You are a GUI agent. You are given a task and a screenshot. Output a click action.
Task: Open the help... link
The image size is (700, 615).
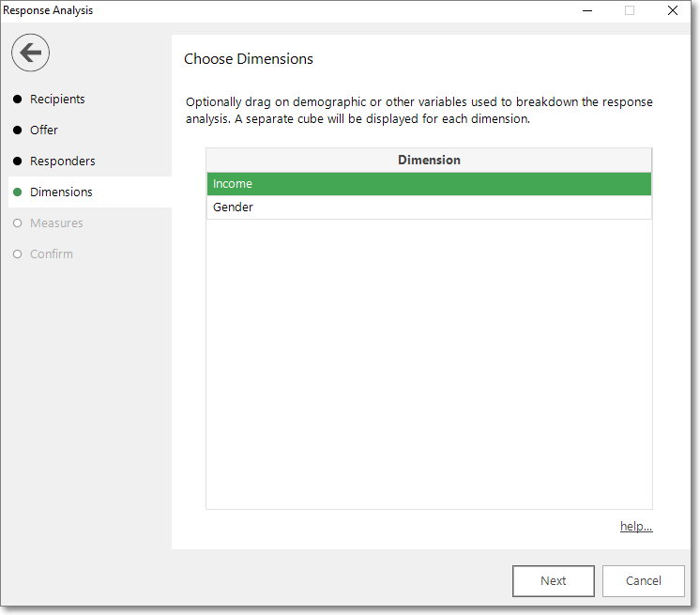(x=636, y=527)
